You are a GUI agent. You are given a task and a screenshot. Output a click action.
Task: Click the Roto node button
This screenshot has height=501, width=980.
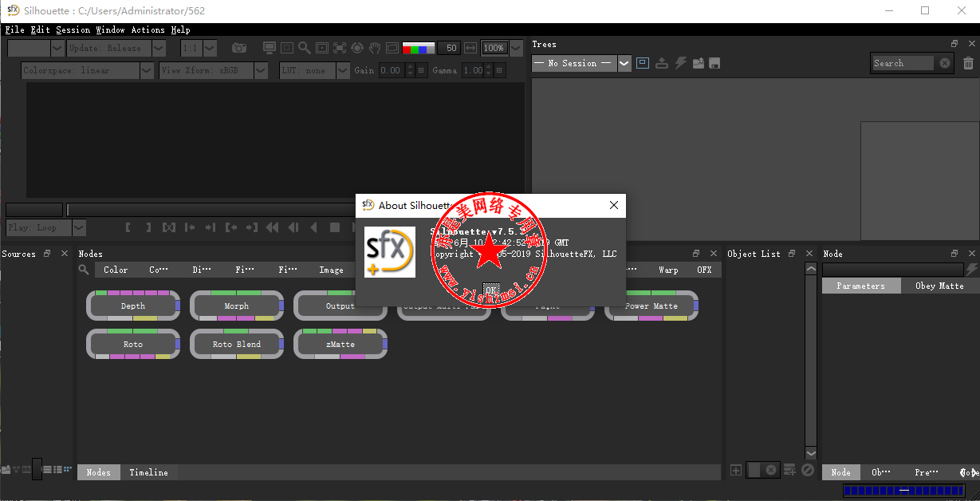pyautogui.click(x=133, y=344)
